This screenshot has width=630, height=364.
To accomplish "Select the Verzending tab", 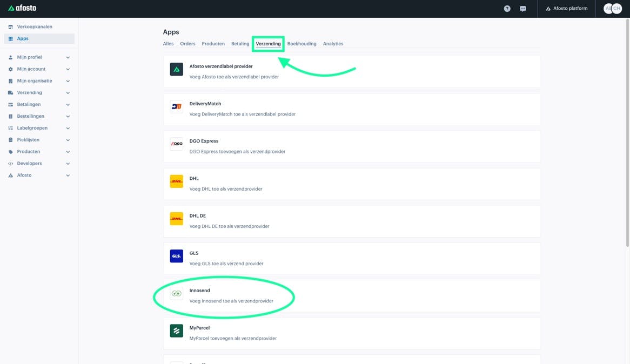I will pyautogui.click(x=269, y=44).
